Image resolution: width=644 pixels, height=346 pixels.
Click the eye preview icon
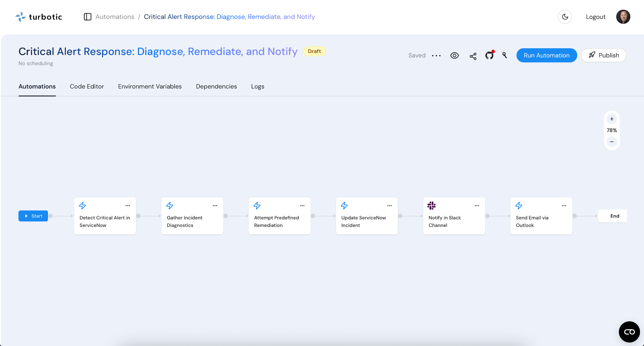point(454,56)
